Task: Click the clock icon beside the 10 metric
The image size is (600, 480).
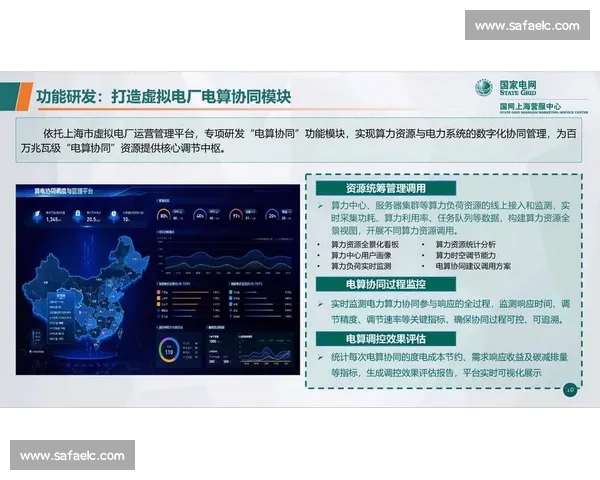Action: pyautogui.click(x=114, y=217)
